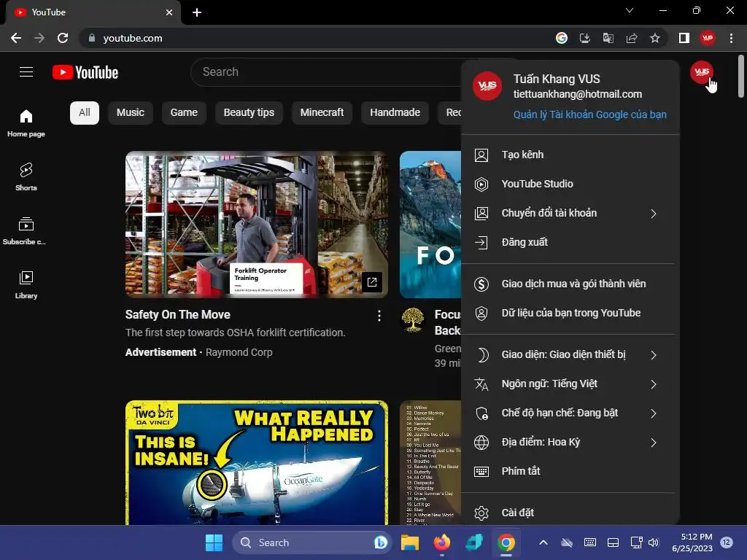Image resolution: width=747 pixels, height=560 pixels.
Task: Click the Google icon in address bar
Action: coord(562,38)
